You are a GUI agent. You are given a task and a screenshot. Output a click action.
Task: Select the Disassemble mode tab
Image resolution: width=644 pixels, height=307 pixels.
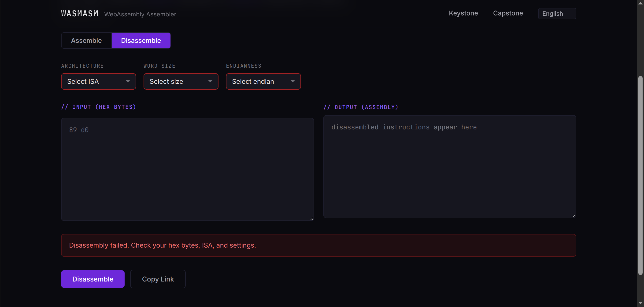tap(141, 40)
